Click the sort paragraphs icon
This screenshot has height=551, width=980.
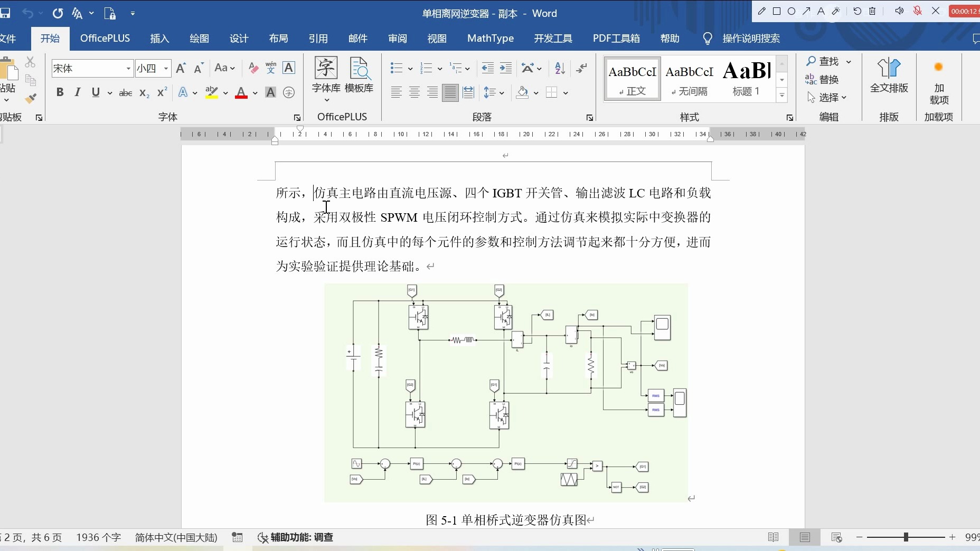pos(559,68)
